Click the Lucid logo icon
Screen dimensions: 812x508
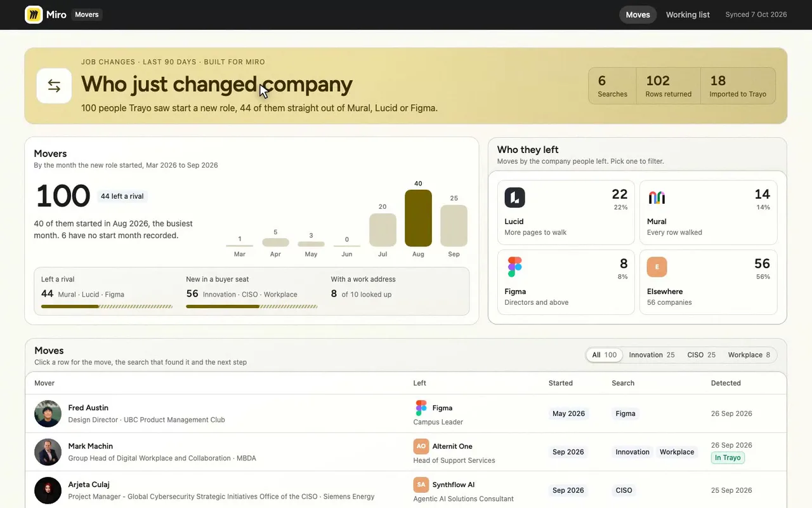pos(514,197)
